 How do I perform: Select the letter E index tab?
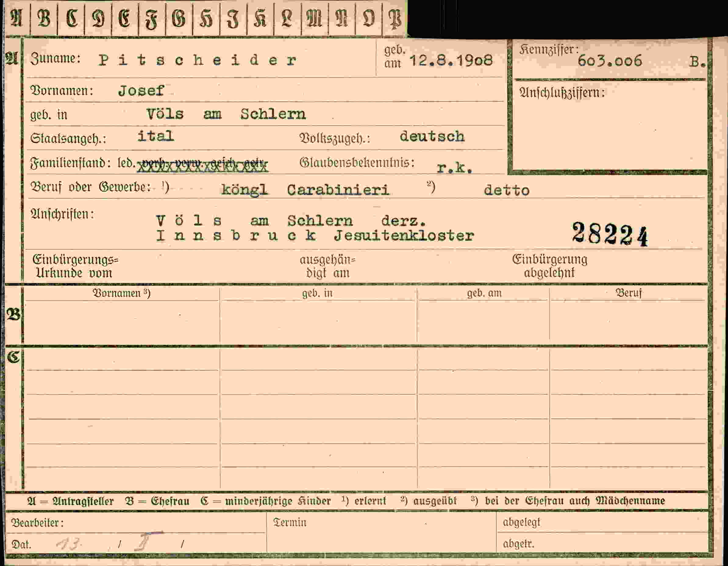pyautogui.click(x=125, y=17)
